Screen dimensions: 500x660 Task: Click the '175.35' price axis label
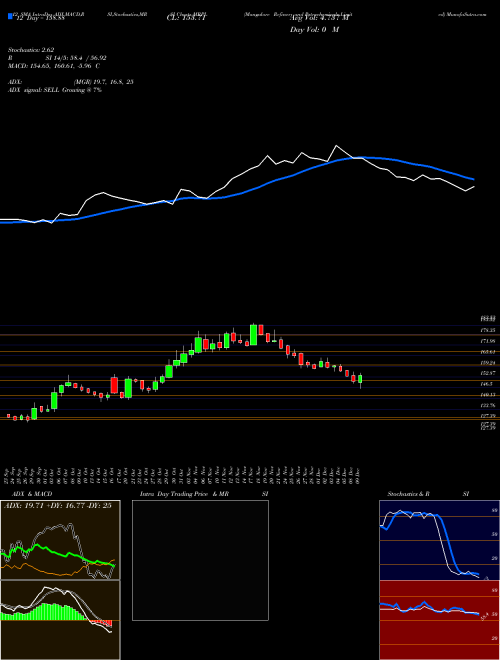pyautogui.click(x=488, y=330)
